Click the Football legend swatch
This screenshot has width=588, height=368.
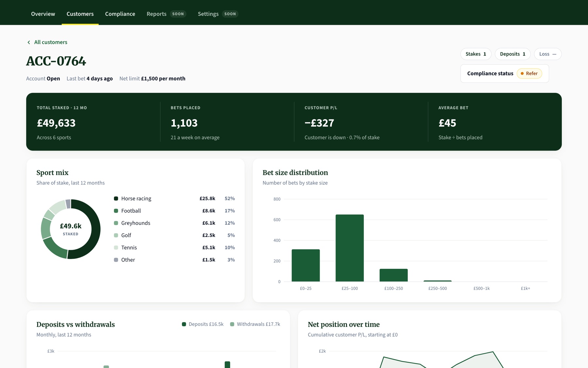(x=116, y=211)
